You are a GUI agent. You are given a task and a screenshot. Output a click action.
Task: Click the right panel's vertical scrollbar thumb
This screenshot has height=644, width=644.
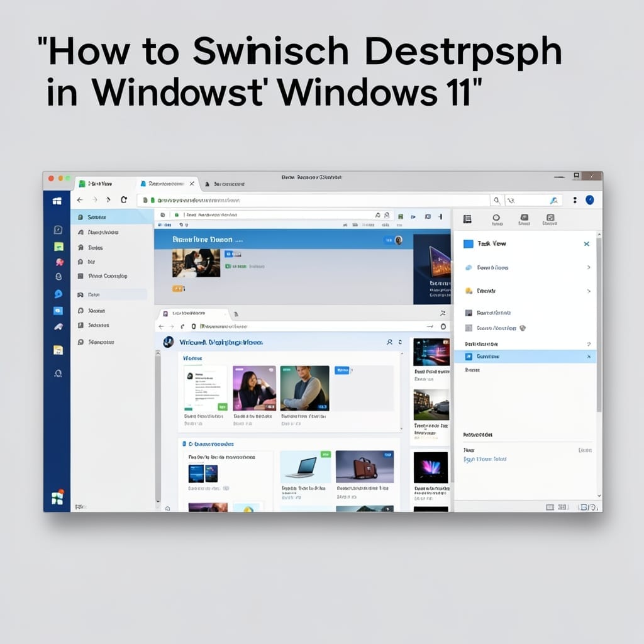(x=599, y=325)
